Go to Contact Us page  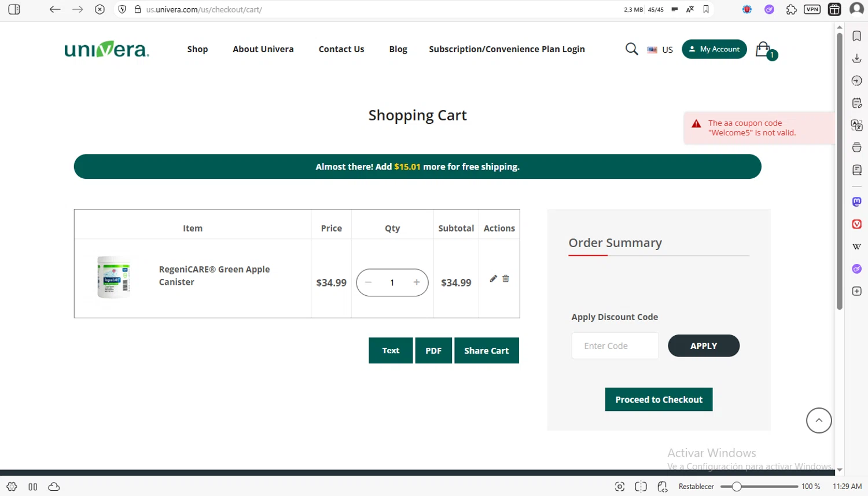tap(341, 49)
